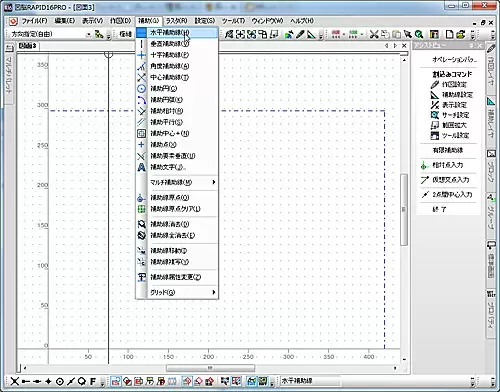Click the circle center snap icon
This screenshot has width=500, height=392.
pyautogui.click(x=60, y=381)
